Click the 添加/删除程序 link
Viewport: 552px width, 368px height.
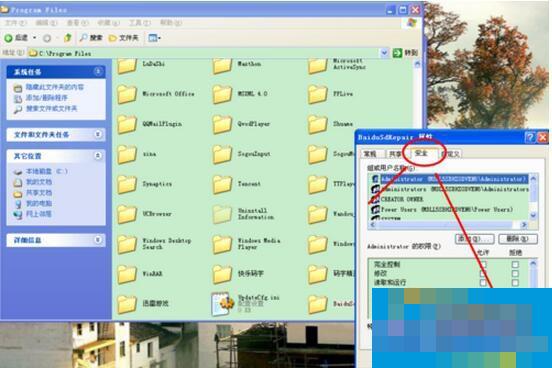pyautogui.click(x=46, y=98)
